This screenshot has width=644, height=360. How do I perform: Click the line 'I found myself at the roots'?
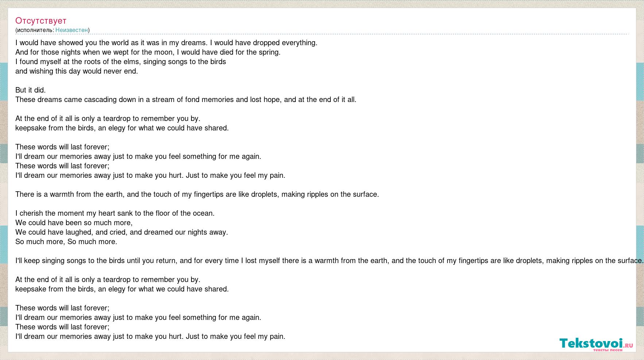pyautogui.click(x=121, y=62)
